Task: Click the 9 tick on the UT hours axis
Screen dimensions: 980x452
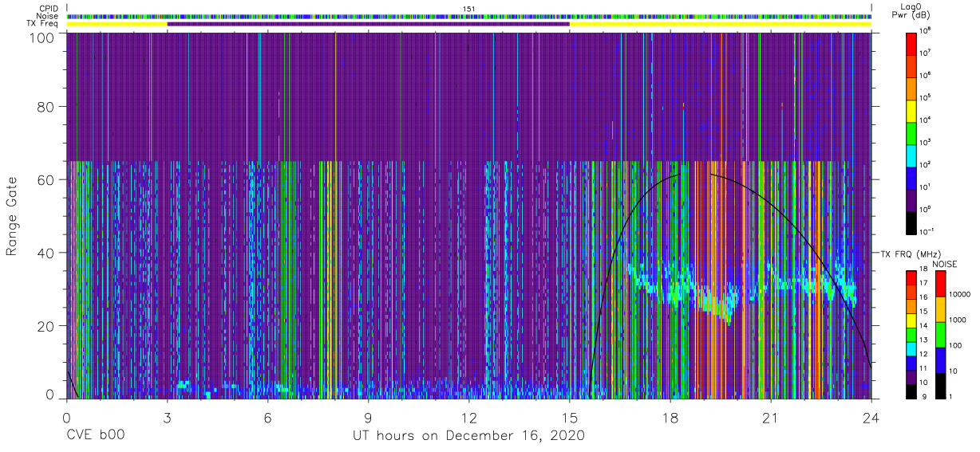Action: tap(369, 417)
